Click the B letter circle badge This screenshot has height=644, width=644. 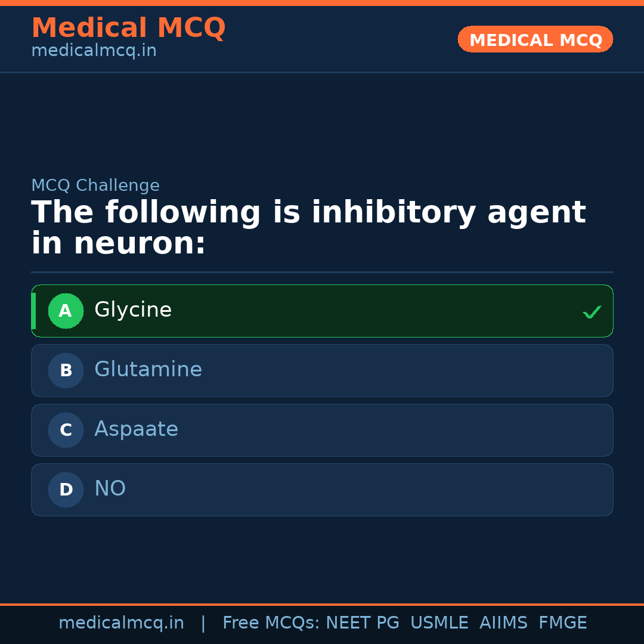(66, 370)
